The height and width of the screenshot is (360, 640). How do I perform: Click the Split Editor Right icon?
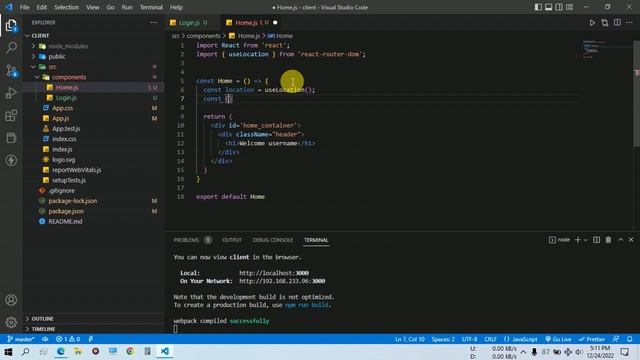(x=617, y=23)
